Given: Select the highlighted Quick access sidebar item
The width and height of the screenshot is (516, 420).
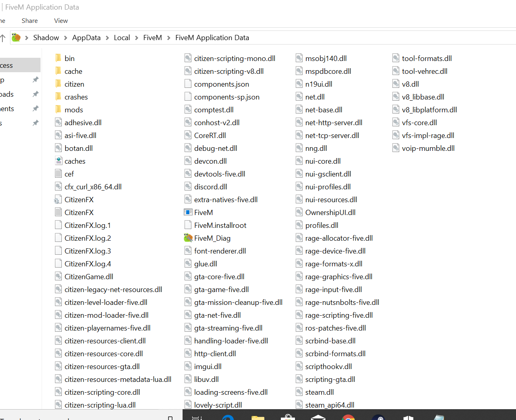Looking at the screenshot, I should 20,65.
